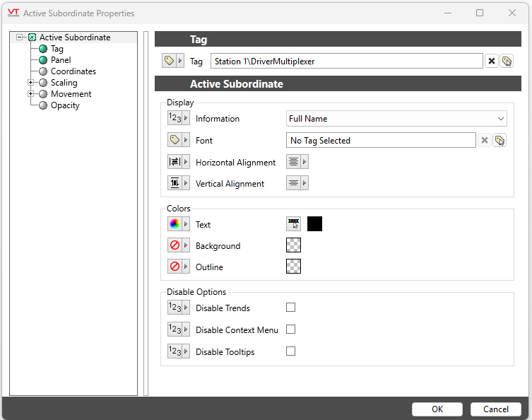This screenshot has height=420, width=532.
Task: Click the black Text color swatch
Action: [314, 224]
